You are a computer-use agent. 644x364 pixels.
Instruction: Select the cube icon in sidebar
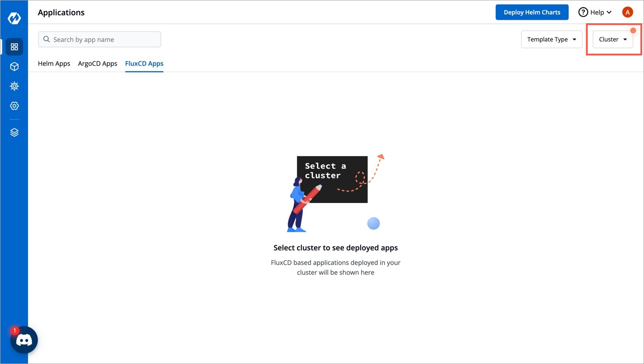tap(14, 67)
